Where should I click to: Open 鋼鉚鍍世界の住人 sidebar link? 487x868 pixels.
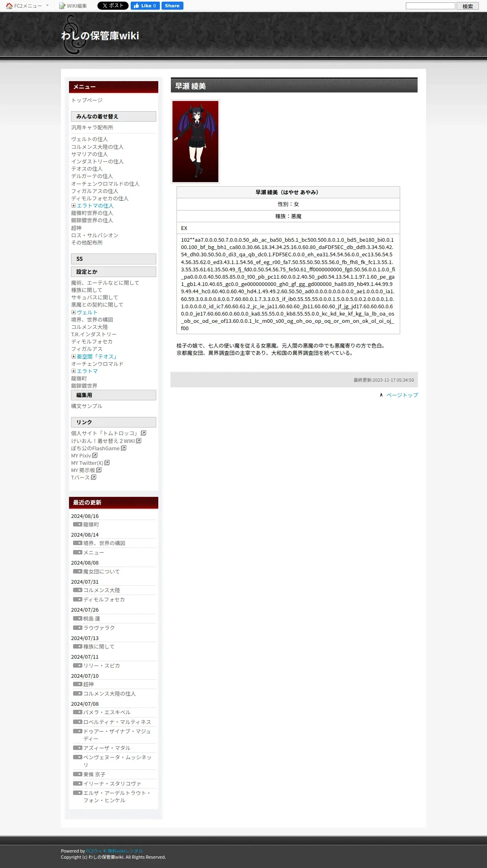[92, 220]
